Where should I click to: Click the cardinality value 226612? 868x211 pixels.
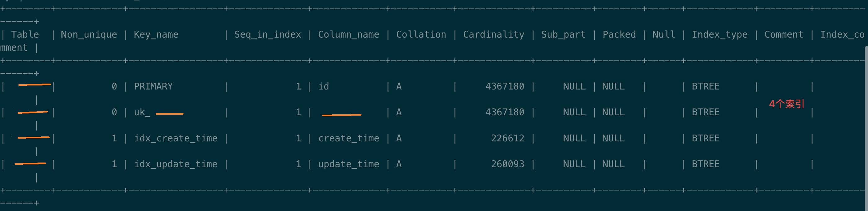point(507,138)
